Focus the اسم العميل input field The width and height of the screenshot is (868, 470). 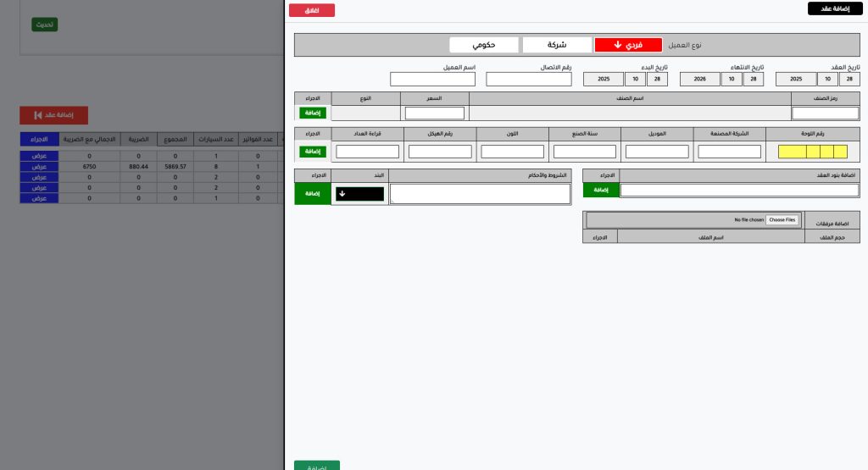point(432,79)
